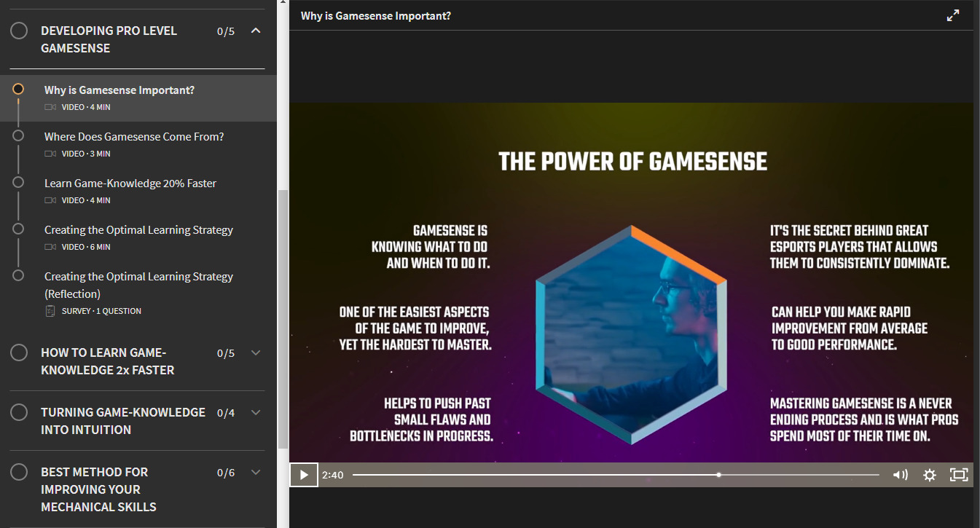This screenshot has height=528, width=980.
Task: Open the video quality settings gear
Action: click(930, 474)
